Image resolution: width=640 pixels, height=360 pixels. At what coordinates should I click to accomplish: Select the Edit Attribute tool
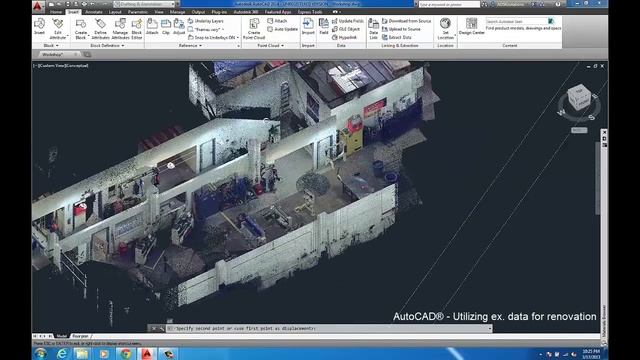pos(58,29)
